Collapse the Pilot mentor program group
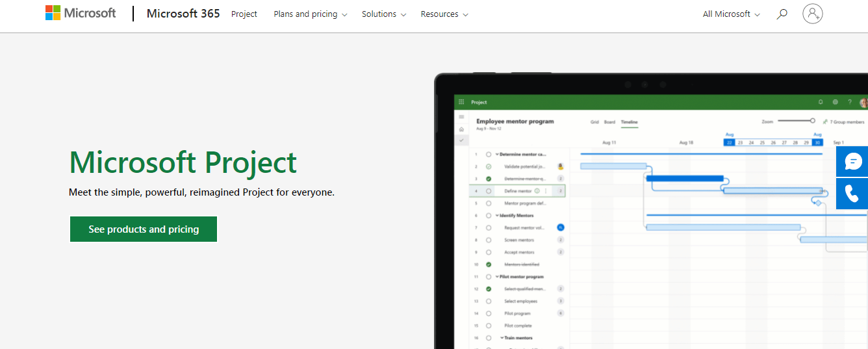 click(497, 277)
